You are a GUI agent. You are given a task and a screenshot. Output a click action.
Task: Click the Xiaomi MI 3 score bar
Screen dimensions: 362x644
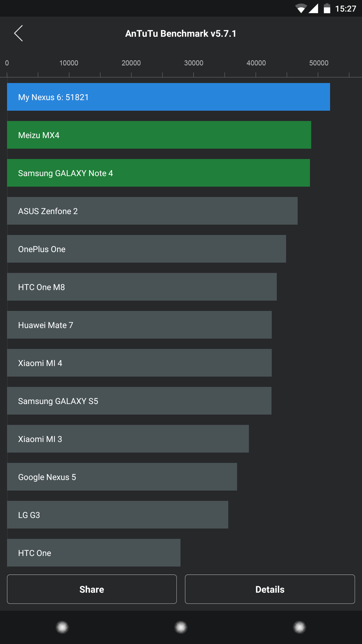(128, 439)
